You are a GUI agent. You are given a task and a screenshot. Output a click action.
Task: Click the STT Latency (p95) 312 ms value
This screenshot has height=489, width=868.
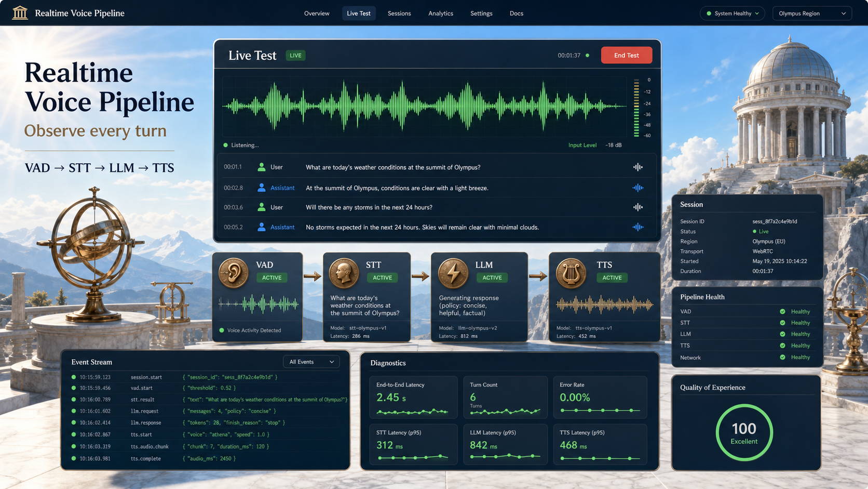click(x=389, y=445)
